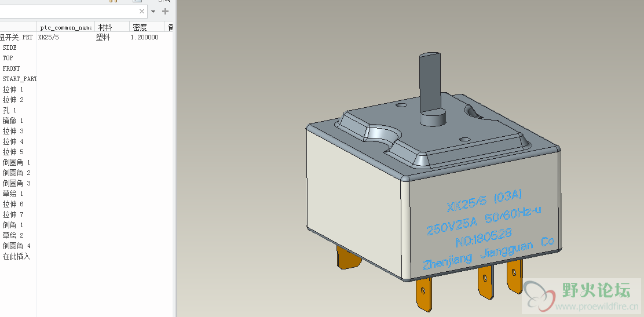Click the switch shaft in the 3D view
Viewport: 644px width, 317px height.
coord(429,82)
